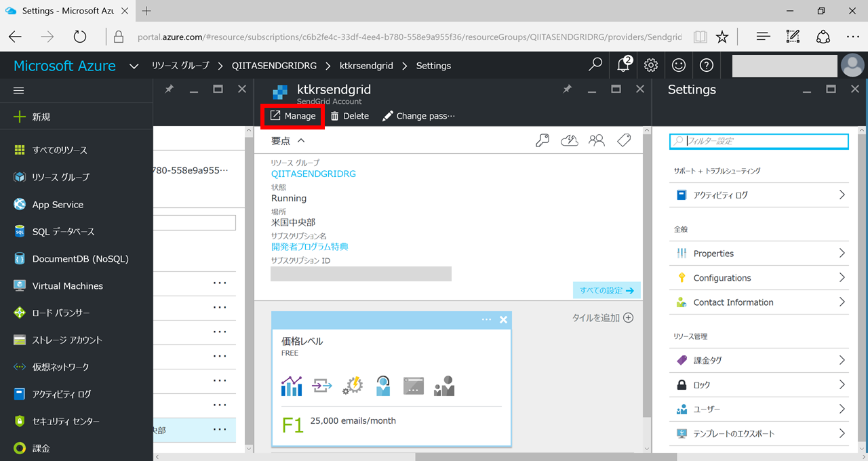Pin the ktkrsendgrid blade
Viewport: 868px width, 461px height.
tap(567, 89)
